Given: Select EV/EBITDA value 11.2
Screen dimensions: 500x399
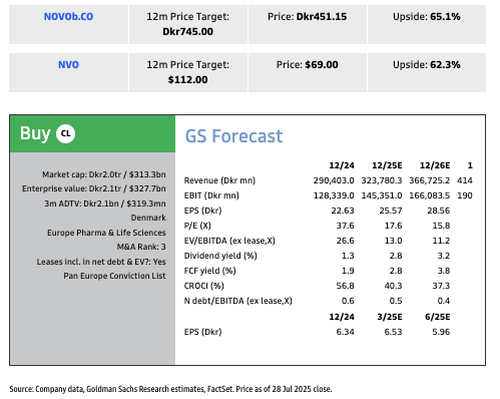Looking at the screenshot, I should [441, 241].
